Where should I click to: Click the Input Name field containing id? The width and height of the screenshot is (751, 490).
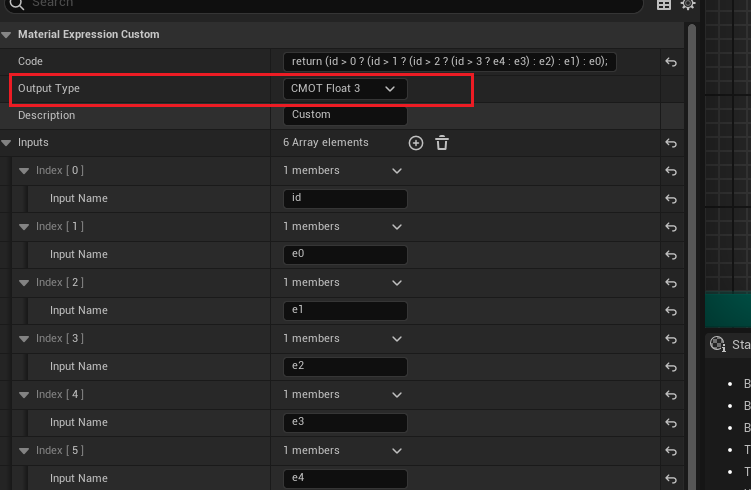[345, 199]
